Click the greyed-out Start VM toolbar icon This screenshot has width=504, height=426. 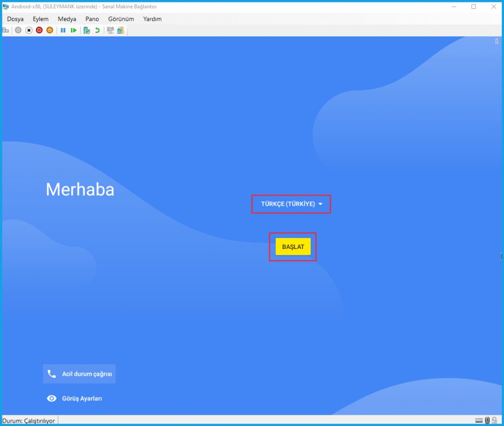pyautogui.click(x=18, y=30)
